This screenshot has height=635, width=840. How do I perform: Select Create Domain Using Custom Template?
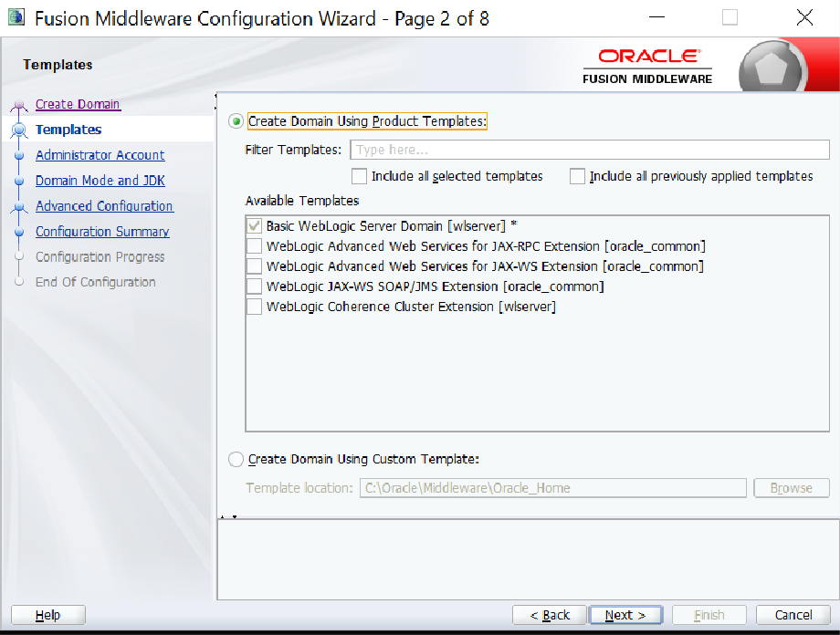pos(236,460)
